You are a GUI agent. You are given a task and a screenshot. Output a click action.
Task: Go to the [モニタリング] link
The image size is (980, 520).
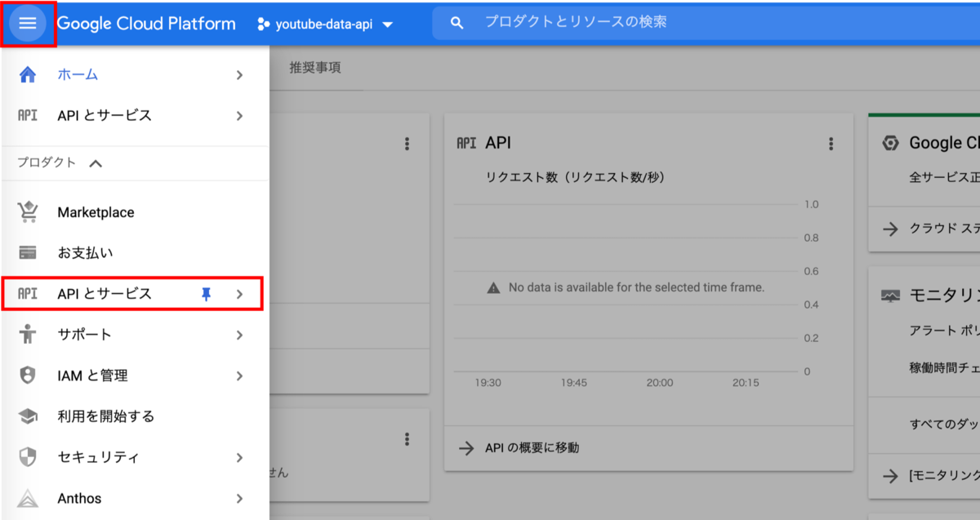944,476
